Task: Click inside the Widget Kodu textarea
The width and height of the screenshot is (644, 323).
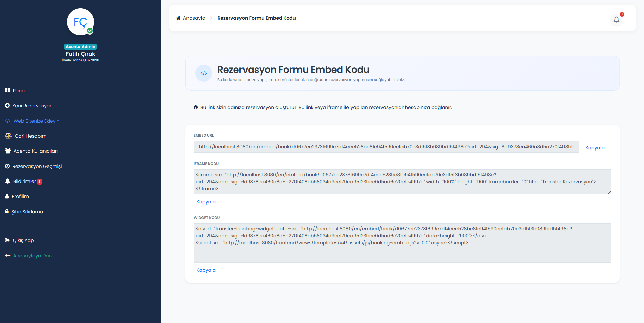Action: tap(402, 243)
